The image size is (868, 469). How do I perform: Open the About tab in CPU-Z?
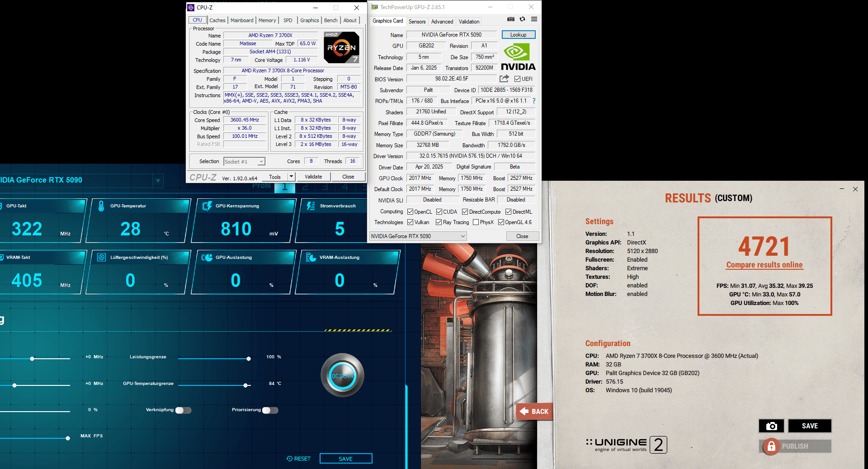[x=350, y=20]
